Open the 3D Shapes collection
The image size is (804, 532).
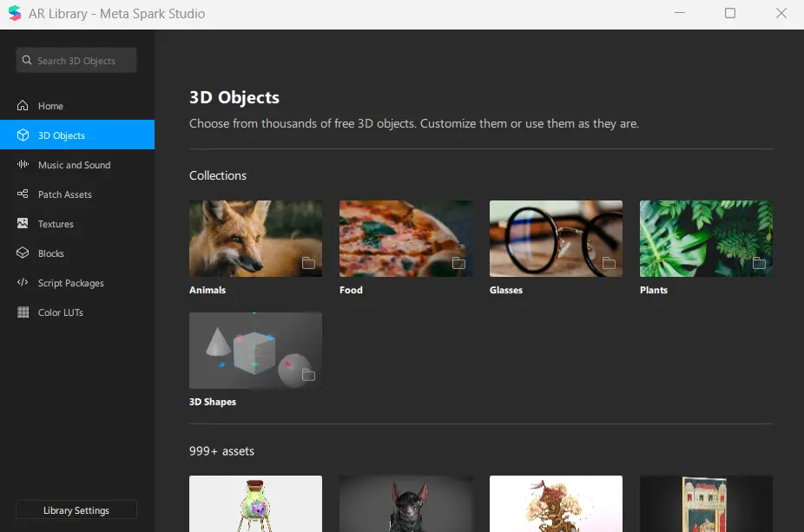255,350
